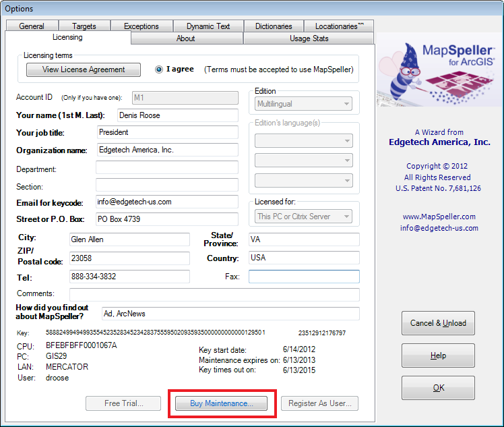
Task: Click the Organization name field
Action: [168, 150]
